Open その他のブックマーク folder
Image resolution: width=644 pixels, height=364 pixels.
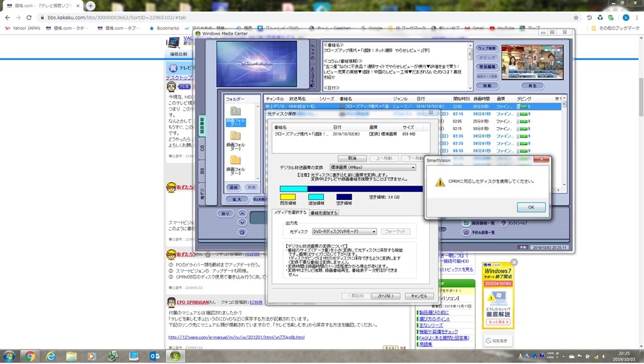coord(616,28)
